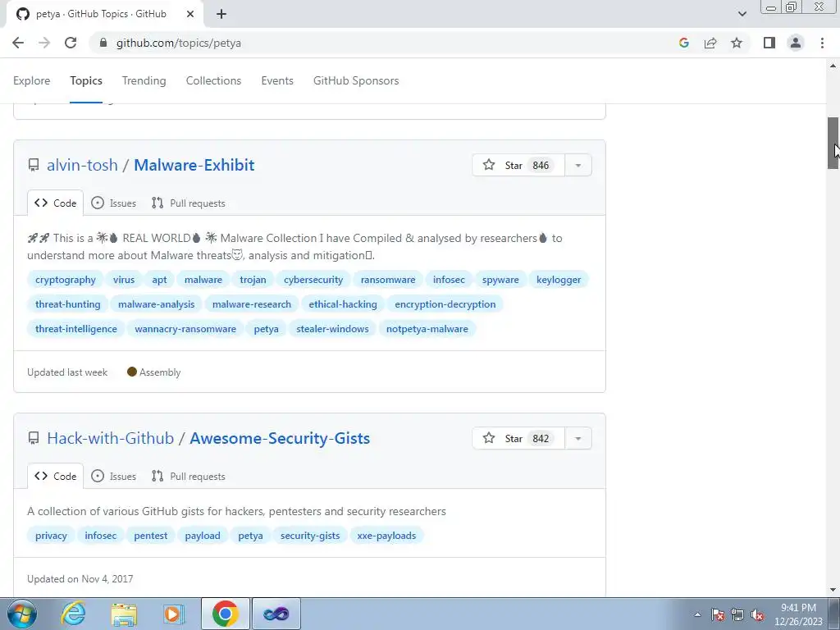The image size is (840, 630).
Task: Open Chrome three-dot menu
Action: 822,43
